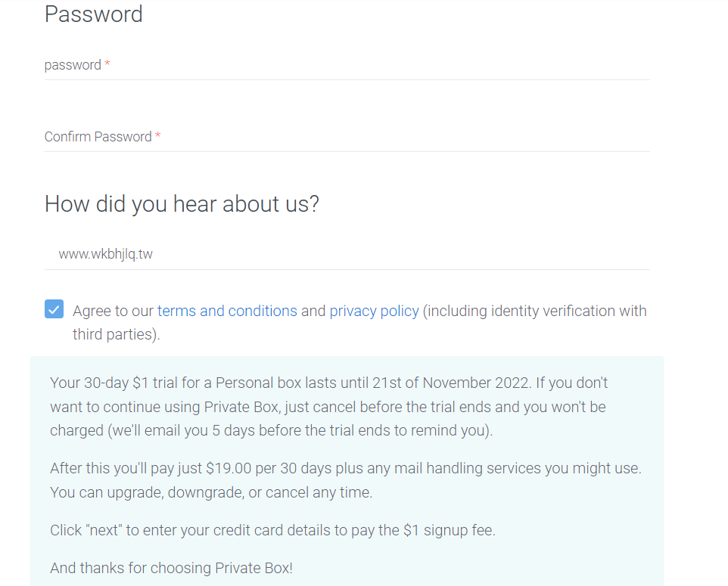Image resolution: width=728 pixels, height=586 pixels.
Task: Untick the agree to terms checkbox
Action: point(54,309)
